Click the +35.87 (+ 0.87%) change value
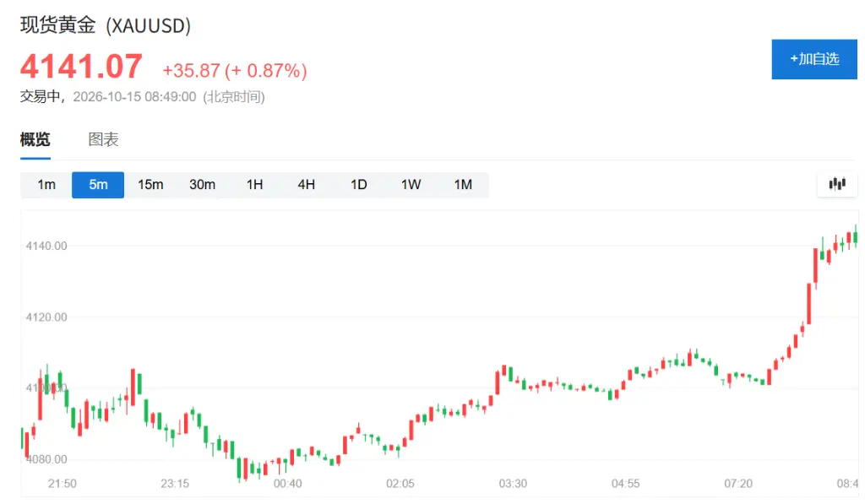 [x=235, y=71]
